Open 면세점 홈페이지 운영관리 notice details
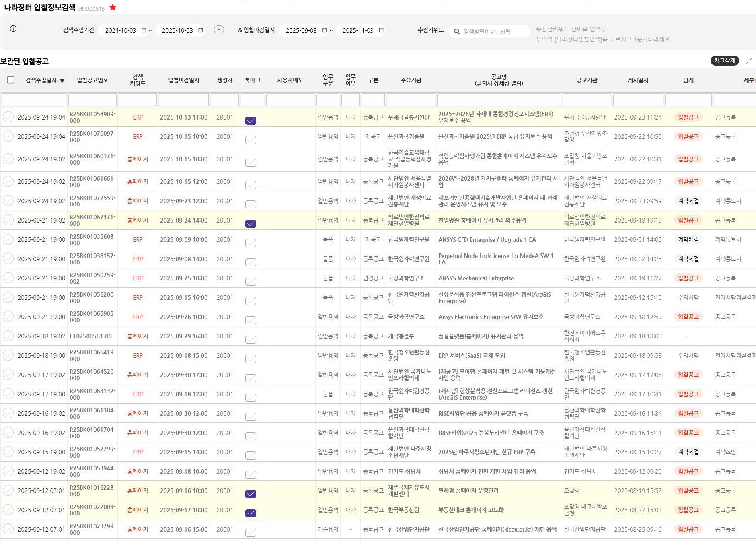This screenshot has height=542, width=756. [x=468, y=490]
